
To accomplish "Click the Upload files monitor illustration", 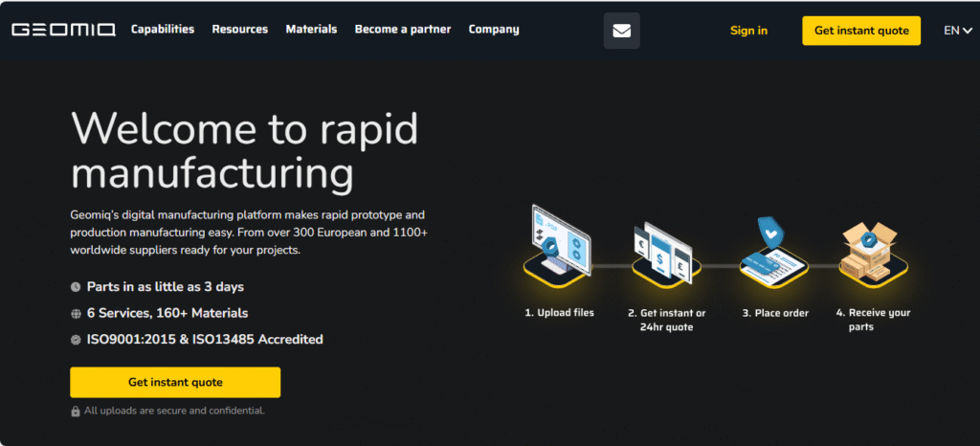I will pos(558,245).
